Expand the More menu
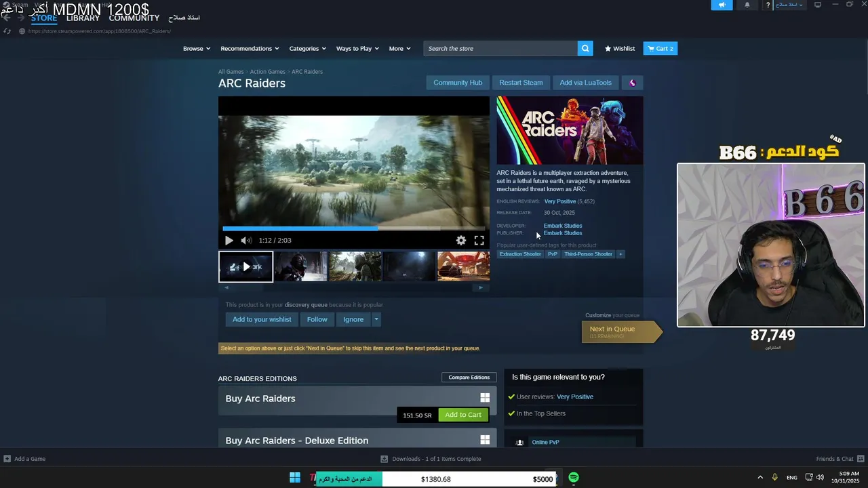868x488 pixels. click(x=399, y=48)
